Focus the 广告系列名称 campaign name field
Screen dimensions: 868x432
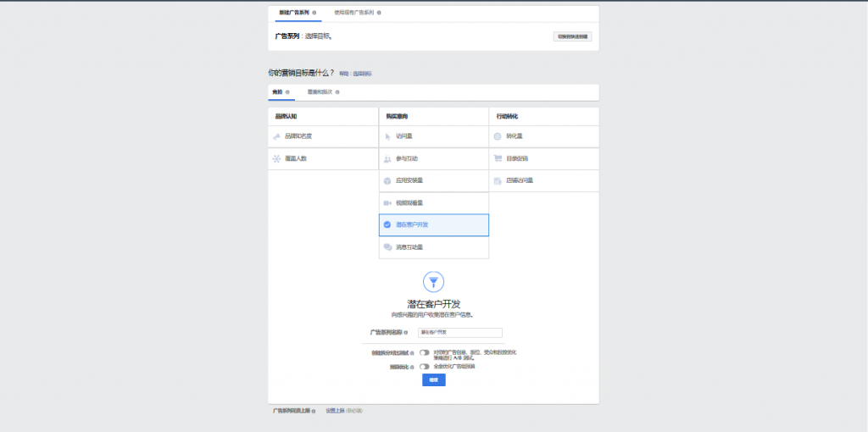(x=460, y=332)
